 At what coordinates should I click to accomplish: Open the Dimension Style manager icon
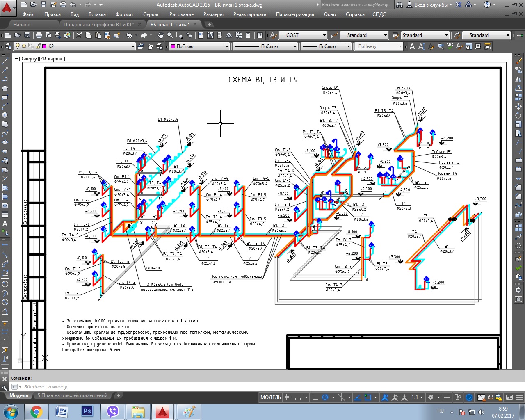click(334, 35)
